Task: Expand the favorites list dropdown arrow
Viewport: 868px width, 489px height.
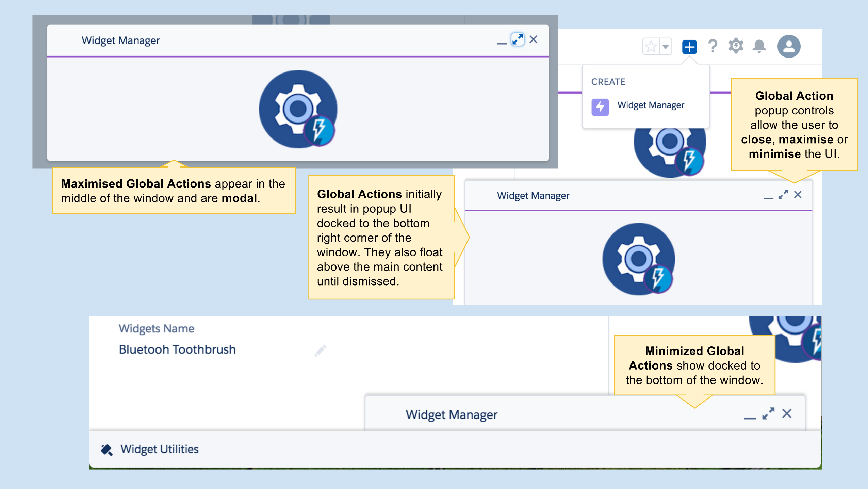Action: click(666, 47)
